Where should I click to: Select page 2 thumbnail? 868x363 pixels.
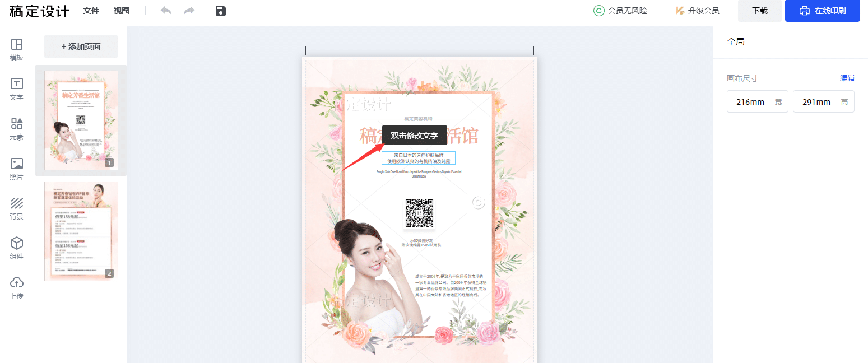81,231
